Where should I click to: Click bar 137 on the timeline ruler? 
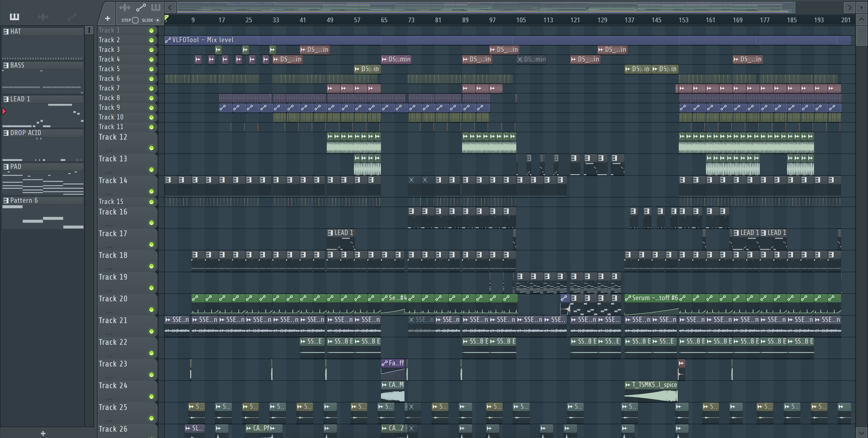629,20
